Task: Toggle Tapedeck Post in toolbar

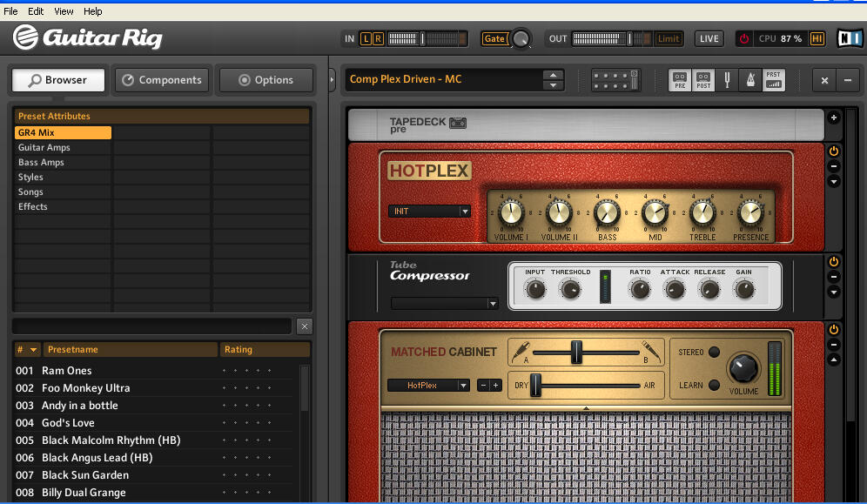Action: point(703,80)
